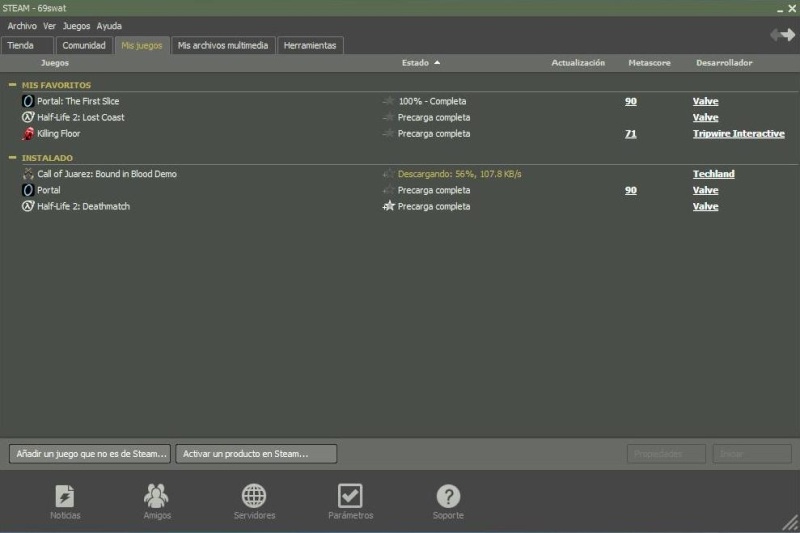Click the window resize grip in the corner
This screenshot has width=800, height=533.
[x=790, y=523]
